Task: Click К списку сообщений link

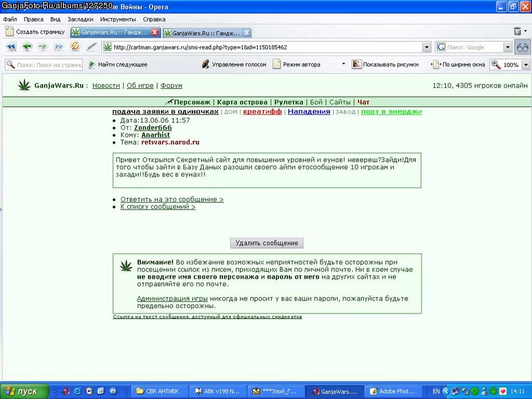Action: [158, 206]
